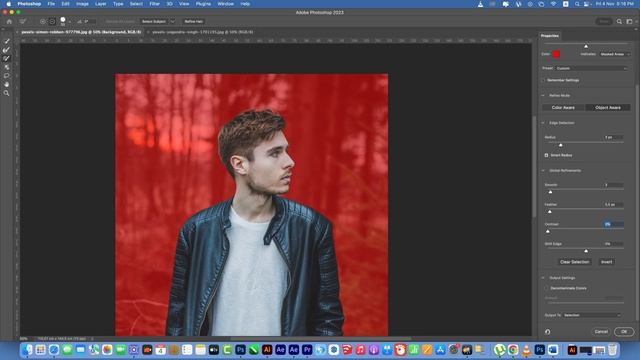This screenshot has width=640, height=360.
Task: Select the Brush tool in toolbar
Action: pos(7,58)
